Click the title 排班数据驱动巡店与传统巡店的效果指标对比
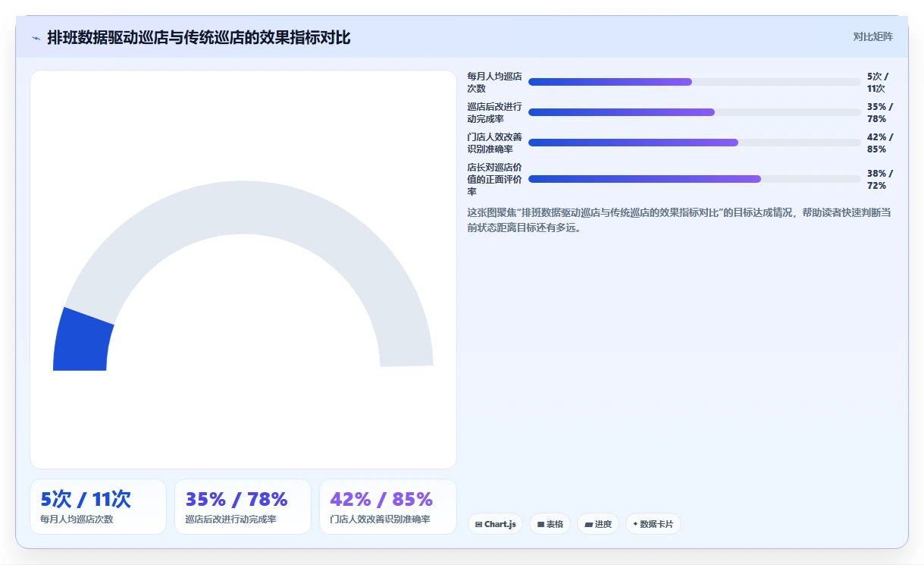Image resolution: width=924 pixels, height=565 pixels. click(199, 37)
